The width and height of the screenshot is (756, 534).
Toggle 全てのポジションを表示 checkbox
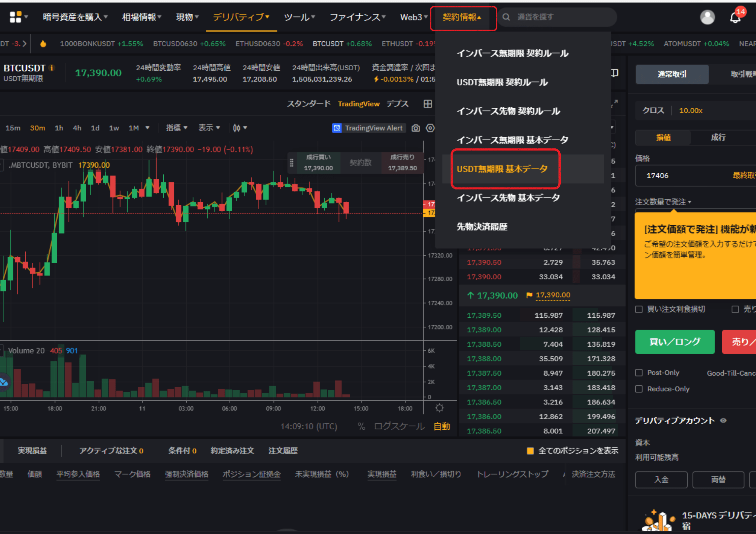[x=530, y=451]
